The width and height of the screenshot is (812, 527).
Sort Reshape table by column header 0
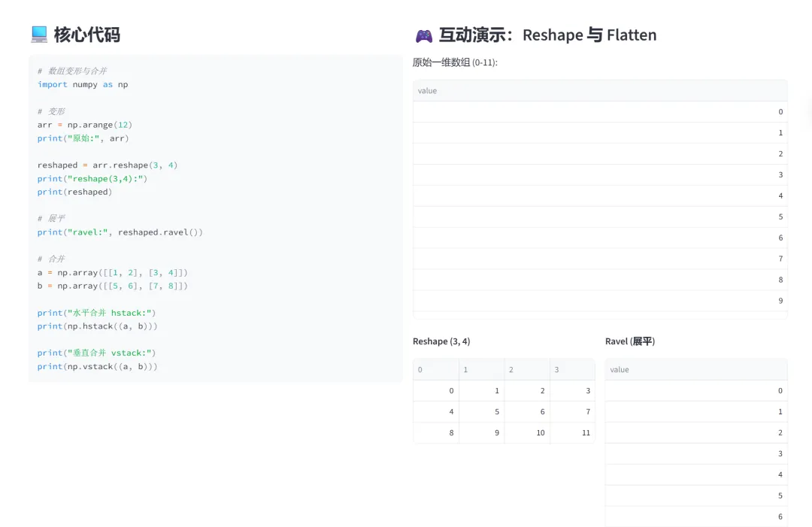click(436, 370)
